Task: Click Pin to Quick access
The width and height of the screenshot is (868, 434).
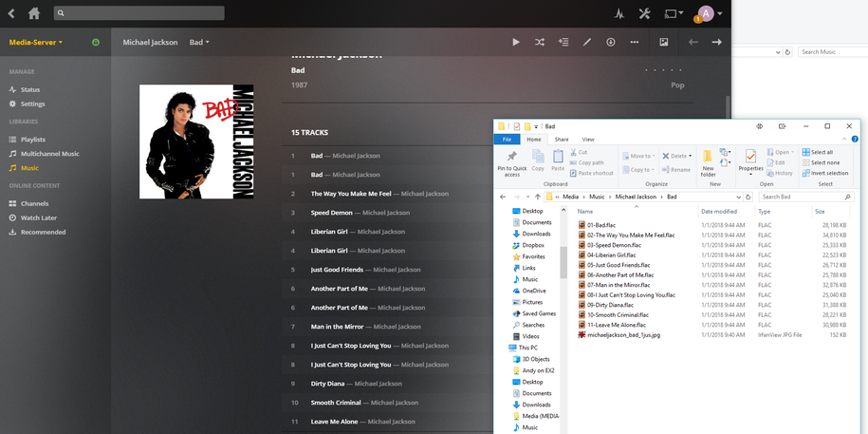Action: pos(512,163)
